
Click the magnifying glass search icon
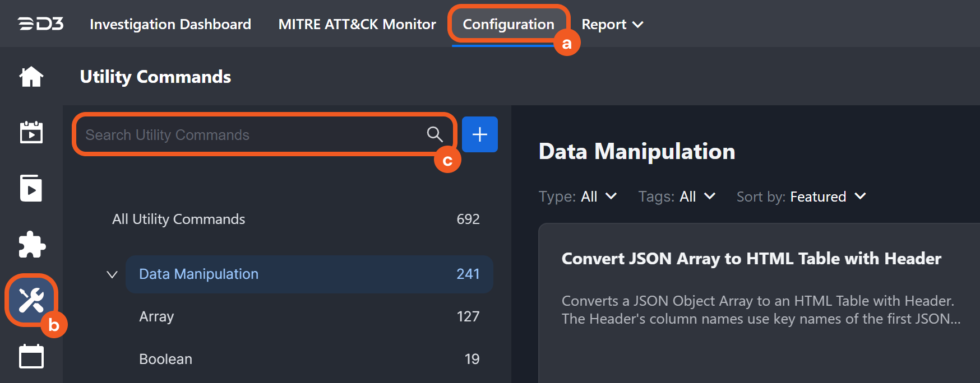point(434,134)
